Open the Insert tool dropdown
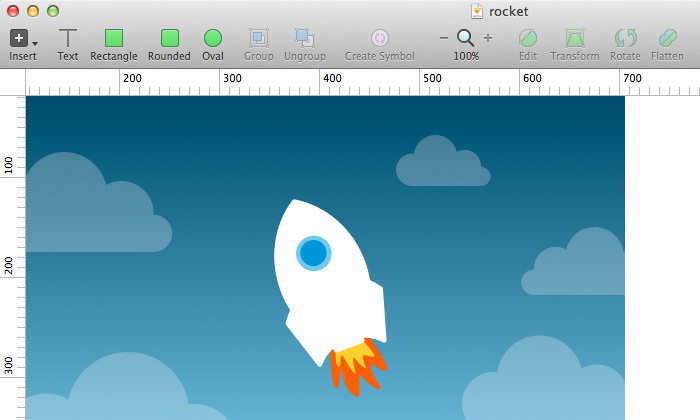Viewport: 700px width, 420px height. tap(23, 39)
